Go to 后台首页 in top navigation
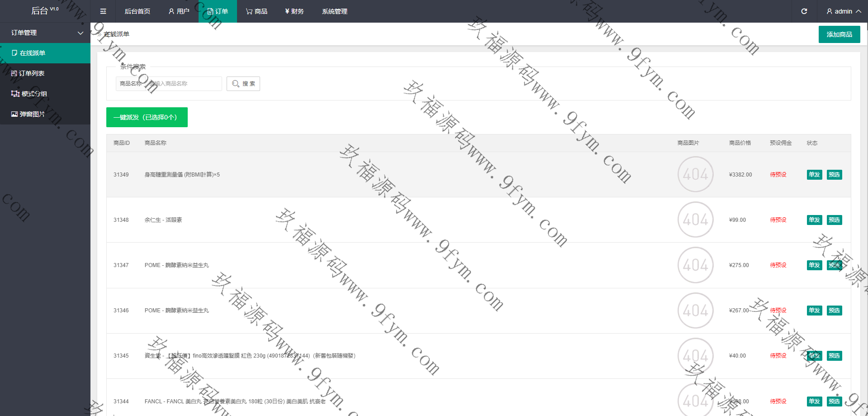Screen dimensions: 868x416 (x=137, y=11)
